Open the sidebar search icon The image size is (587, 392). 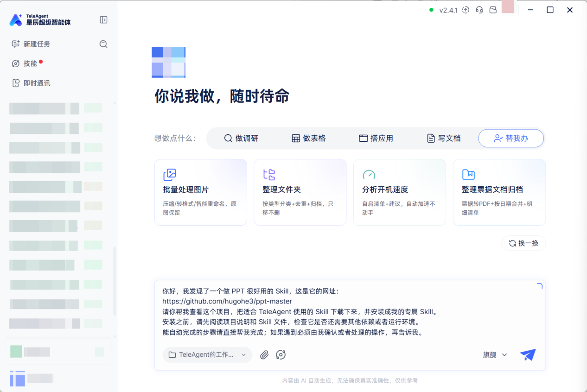103,44
